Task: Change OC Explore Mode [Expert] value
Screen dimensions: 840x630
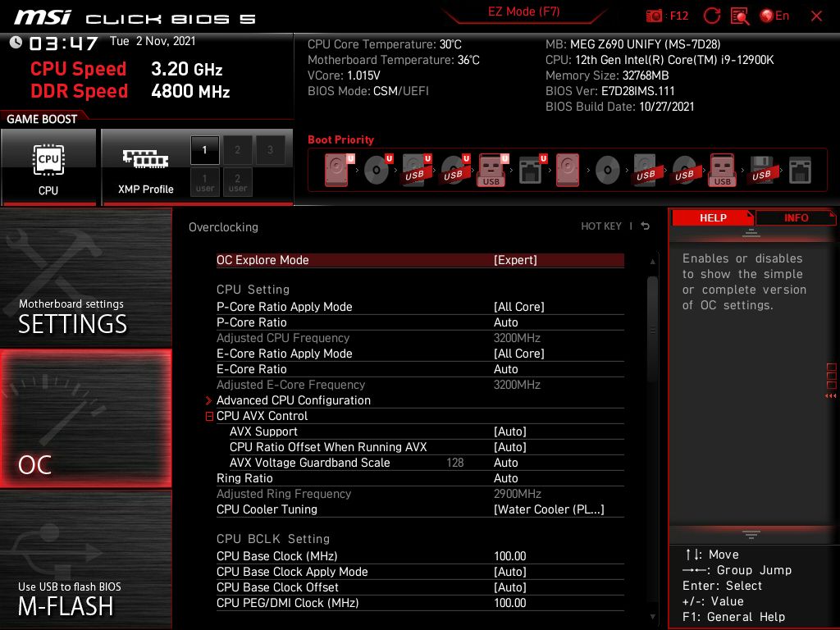Action: [515, 260]
